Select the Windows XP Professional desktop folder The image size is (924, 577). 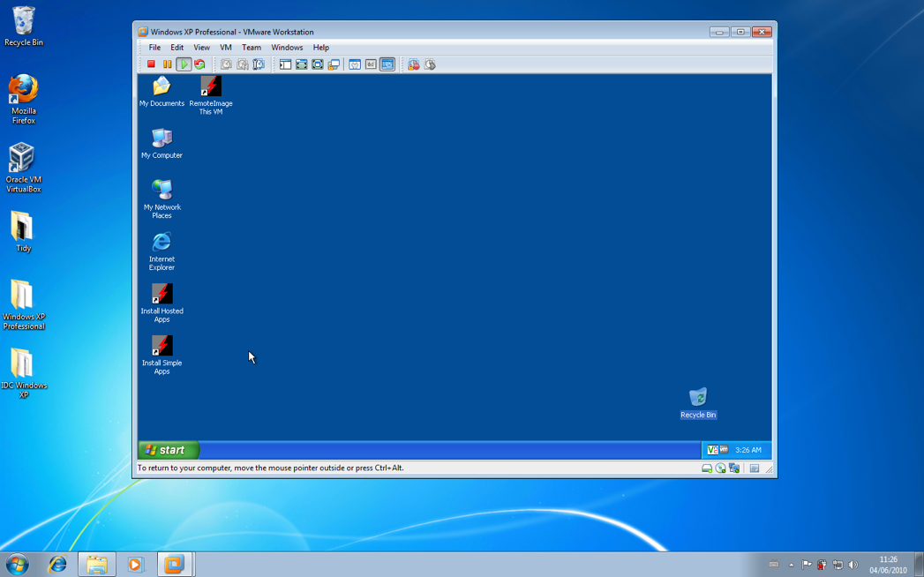[x=24, y=304]
